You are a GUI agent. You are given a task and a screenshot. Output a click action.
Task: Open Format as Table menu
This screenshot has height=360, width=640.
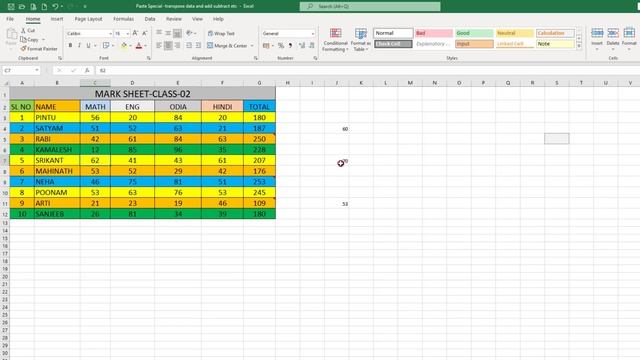pyautogui.click(x=360, y=40)
